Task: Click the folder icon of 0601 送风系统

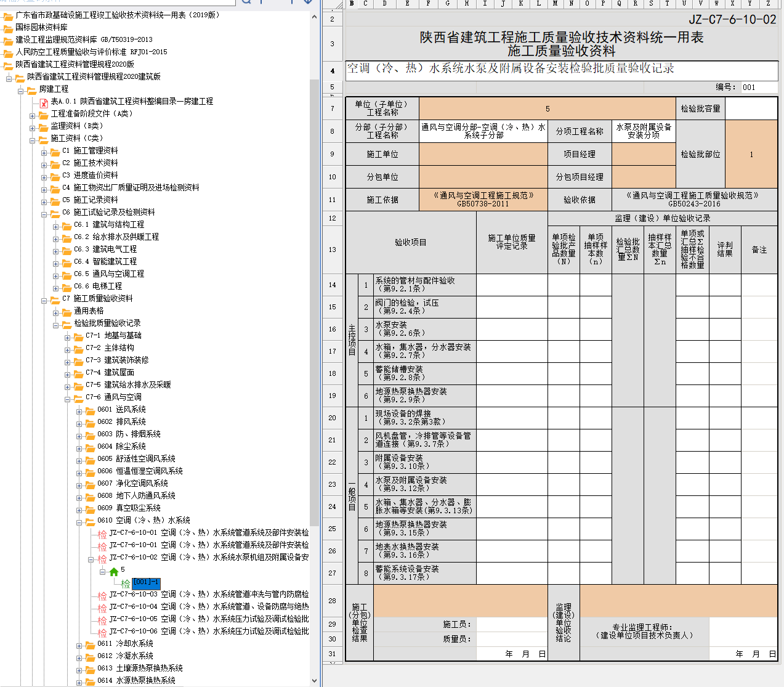Action: point(90,410)
